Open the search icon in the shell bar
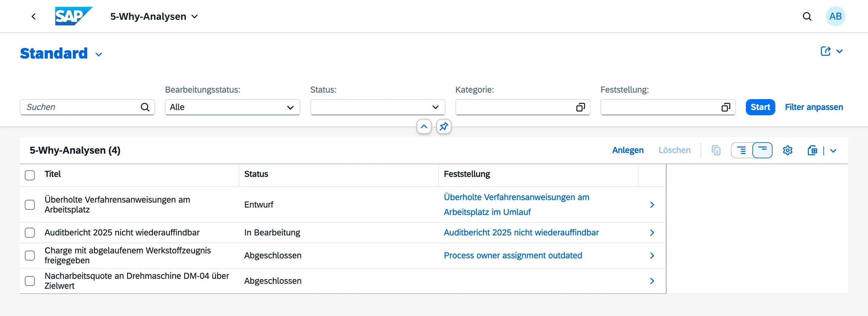 pos(807,16)
